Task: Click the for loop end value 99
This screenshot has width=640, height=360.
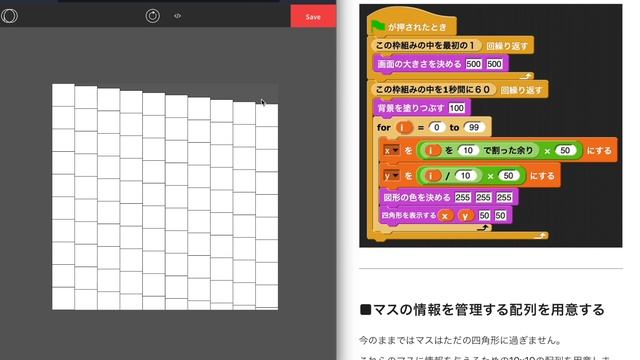Action: point(473,127)
